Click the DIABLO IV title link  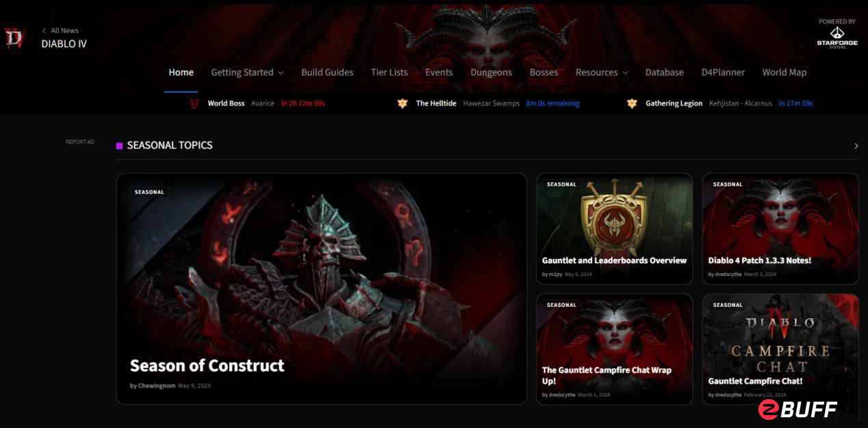tap(64, 44)
